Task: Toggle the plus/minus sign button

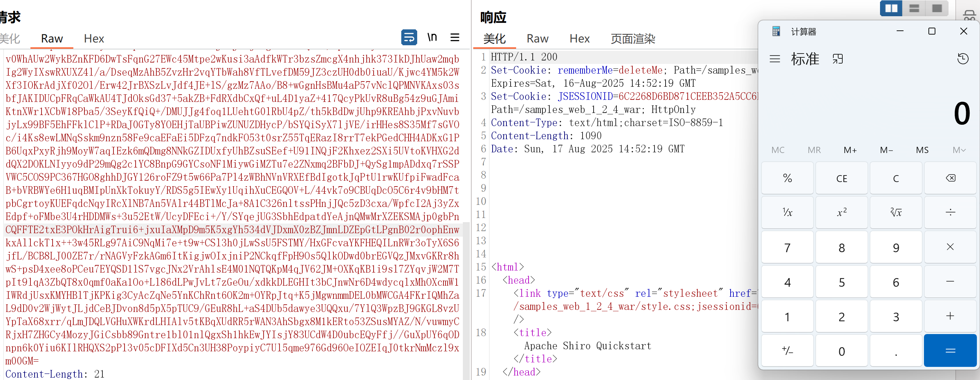Action: click(787, 351)
